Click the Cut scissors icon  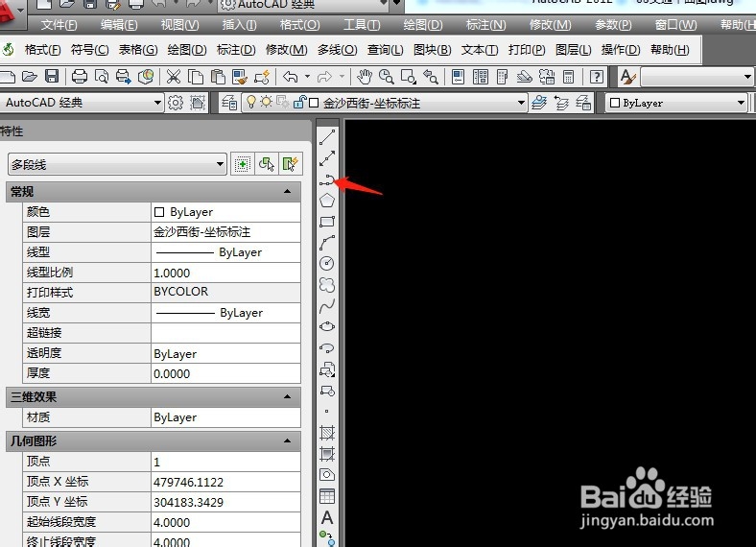[173, 77]
